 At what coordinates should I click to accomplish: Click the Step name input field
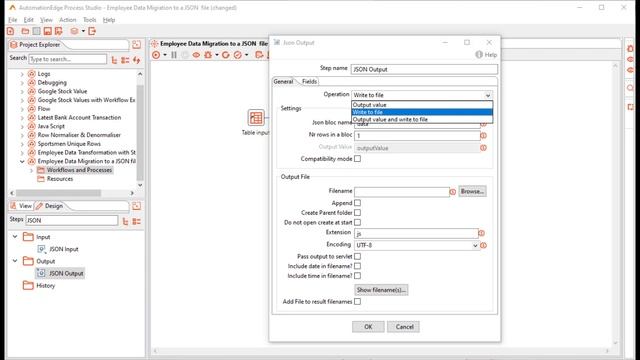[424, 69]
